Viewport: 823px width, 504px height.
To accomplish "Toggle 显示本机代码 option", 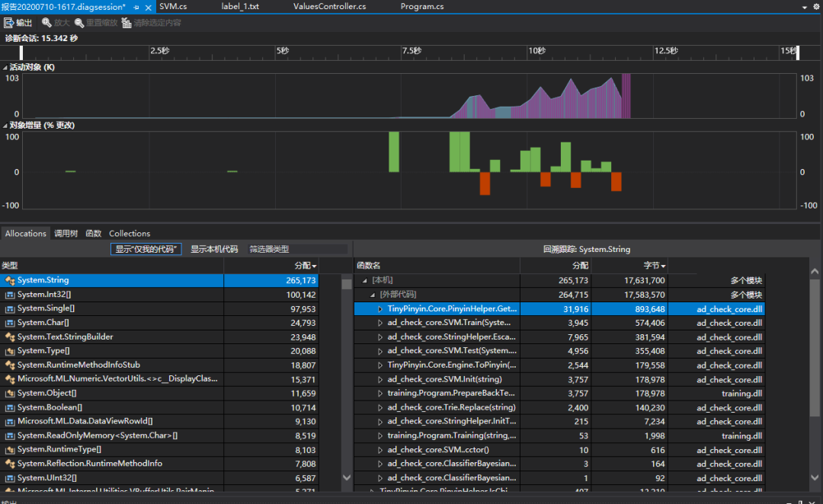I will [x=214, y=249].
